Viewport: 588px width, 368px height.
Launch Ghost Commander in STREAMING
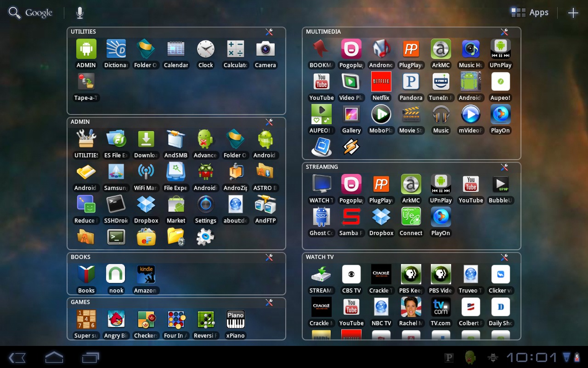click(x=322, y=222)
